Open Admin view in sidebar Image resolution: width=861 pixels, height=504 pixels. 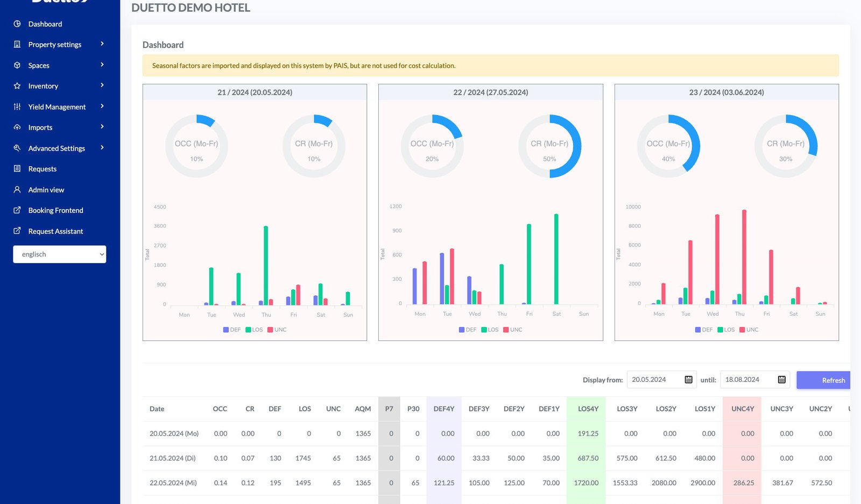click(46, 190)
